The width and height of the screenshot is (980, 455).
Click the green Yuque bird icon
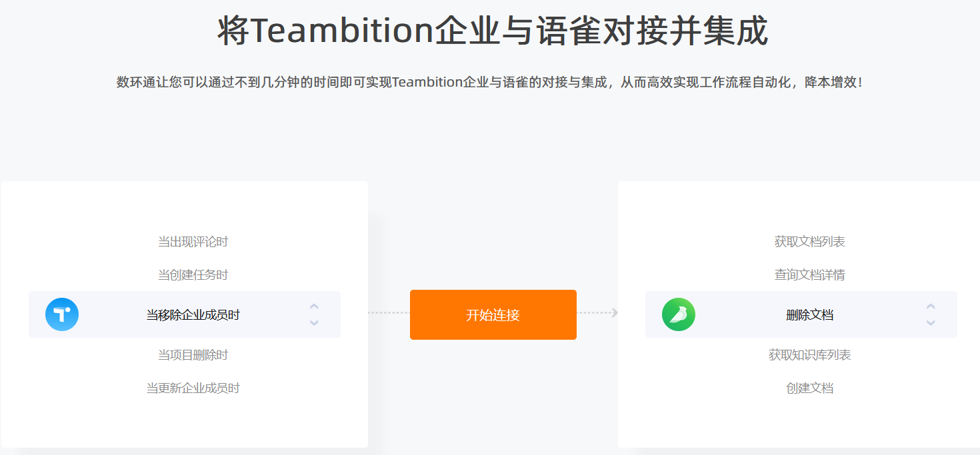(679, 314)
